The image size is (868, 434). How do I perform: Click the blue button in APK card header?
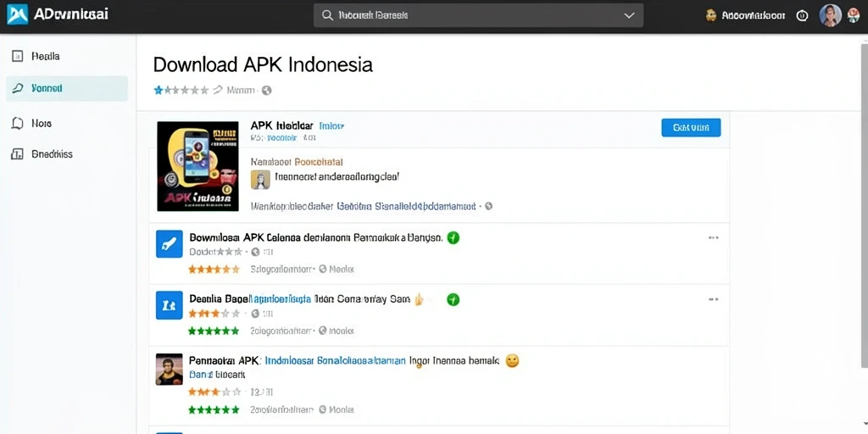tap(691, 127)
